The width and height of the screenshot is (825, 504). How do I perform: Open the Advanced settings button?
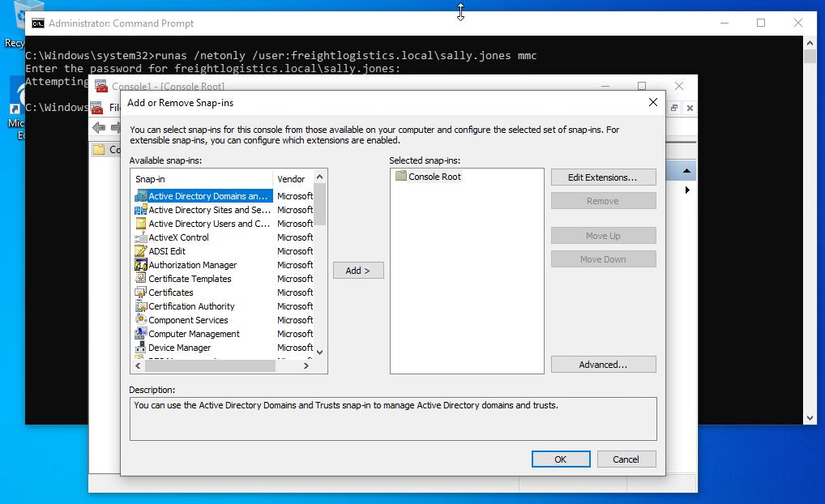[603, 365]
